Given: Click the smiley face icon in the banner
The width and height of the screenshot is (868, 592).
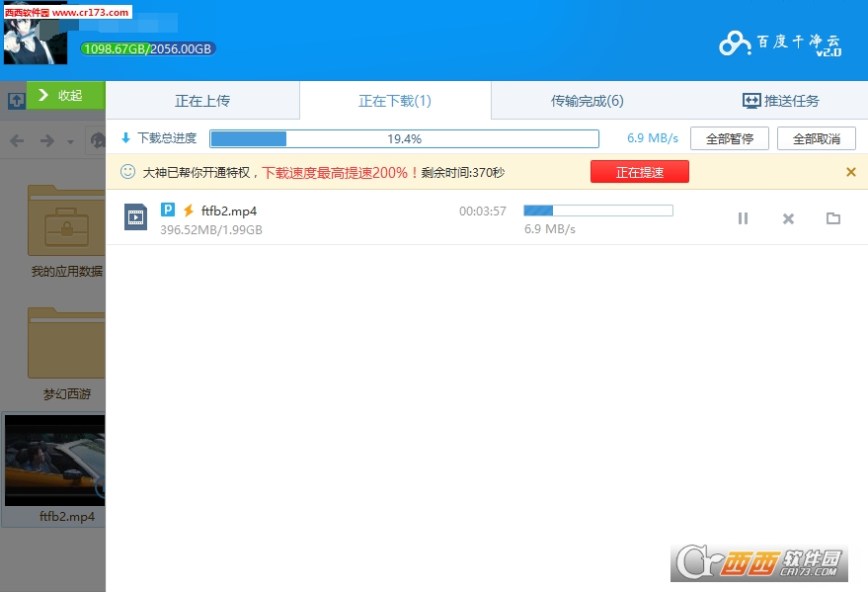Looking at the screenshot, I should 127,172.
